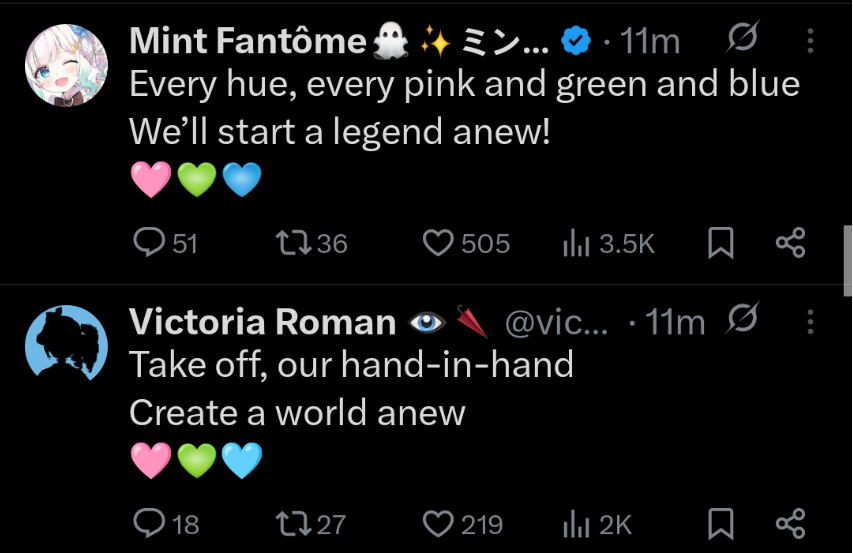Share Victoria Roman's tweet
Viewport: 853px width, 553px height.
790,524
